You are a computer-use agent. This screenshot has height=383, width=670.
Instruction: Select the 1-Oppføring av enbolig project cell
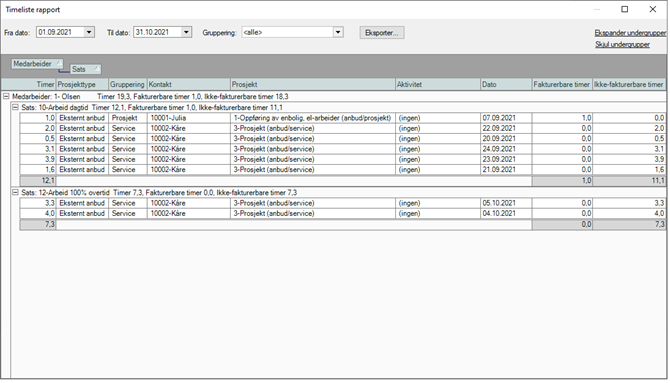[x=313, y=118]
